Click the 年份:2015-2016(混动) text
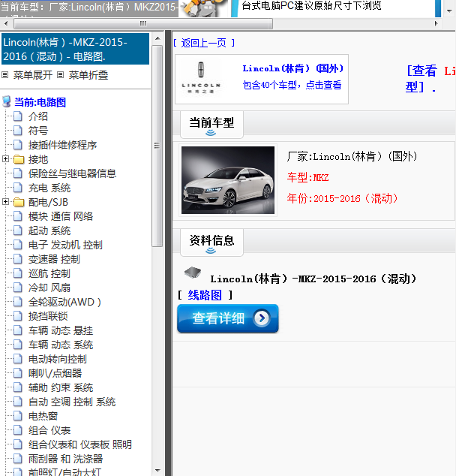Image resolution: width=456 pixels, height=476 pixels. [342, 198]
